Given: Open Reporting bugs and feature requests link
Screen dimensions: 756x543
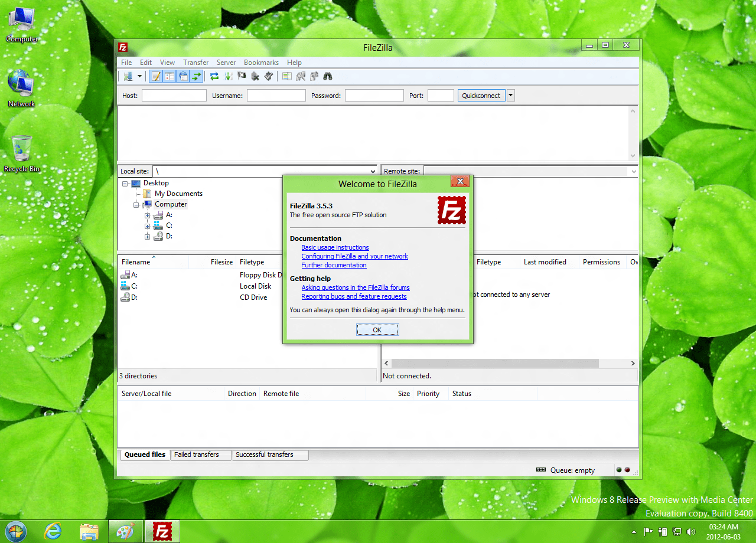Looking at the screenshot, I should (x=354, y=296).
